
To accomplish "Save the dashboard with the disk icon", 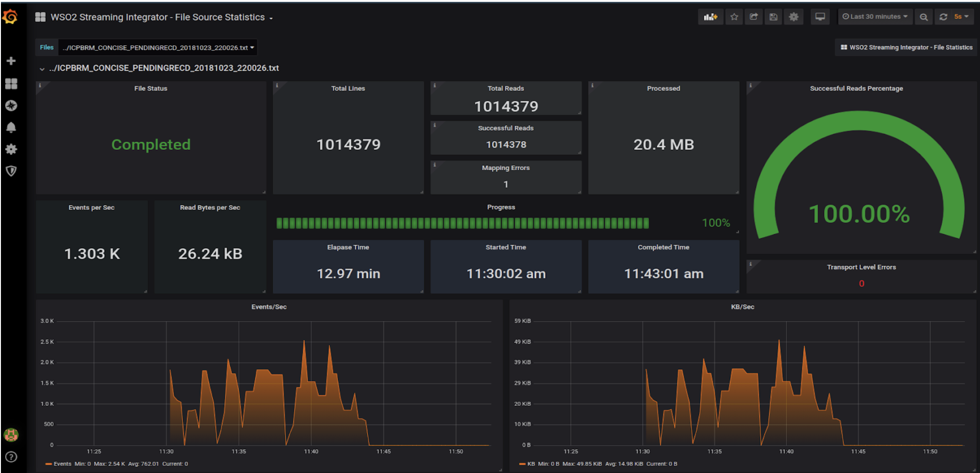I will [x=773, y=17].
